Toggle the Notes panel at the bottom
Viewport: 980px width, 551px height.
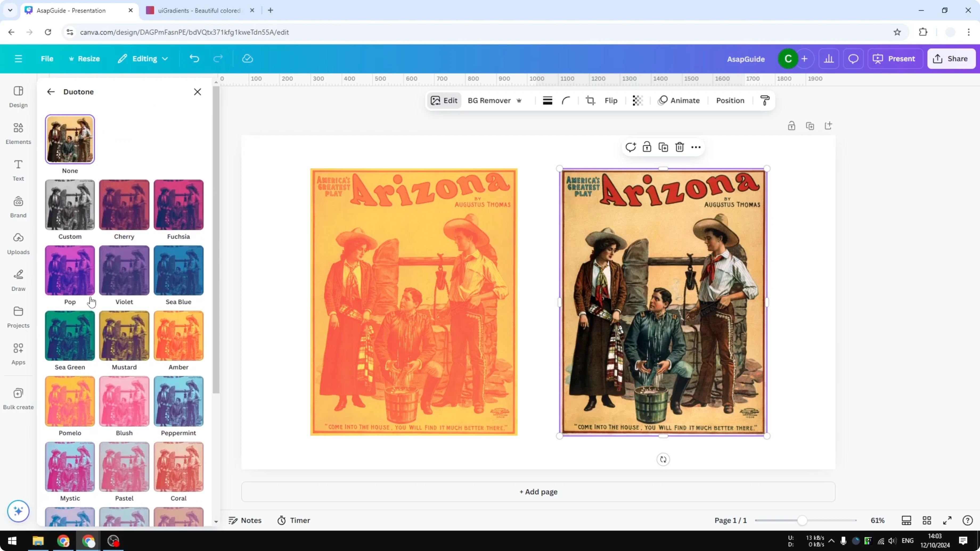coord(245,520)
